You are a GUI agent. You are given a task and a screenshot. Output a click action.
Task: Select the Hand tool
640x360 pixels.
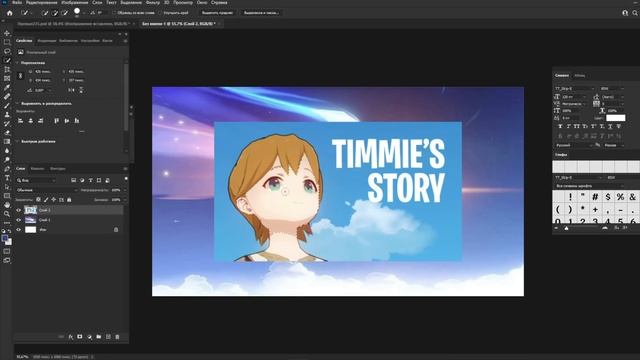[7, 205]
